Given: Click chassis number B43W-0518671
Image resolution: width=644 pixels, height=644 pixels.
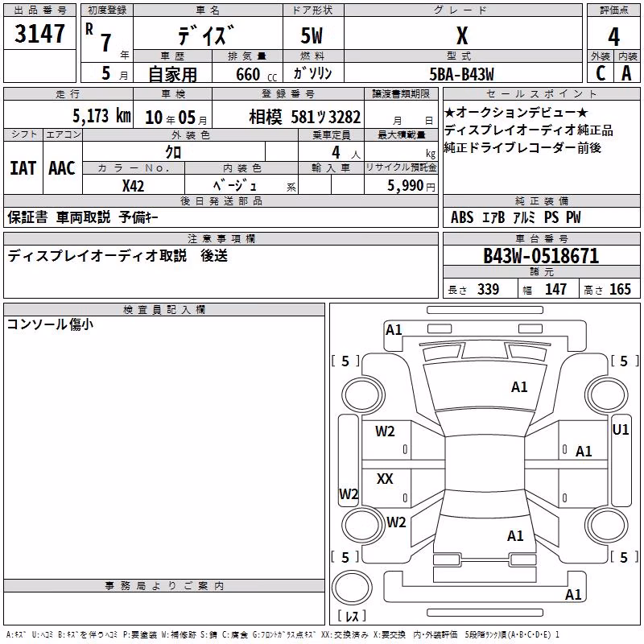Looking at the screenshot, I should tap(541, 256).
